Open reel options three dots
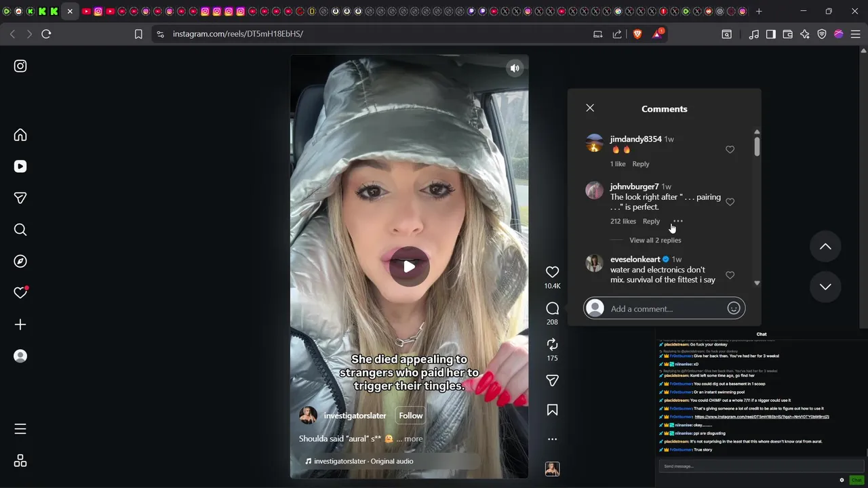Image resolution: width=868 pixels, height=488 pixels. pos(552,439)
